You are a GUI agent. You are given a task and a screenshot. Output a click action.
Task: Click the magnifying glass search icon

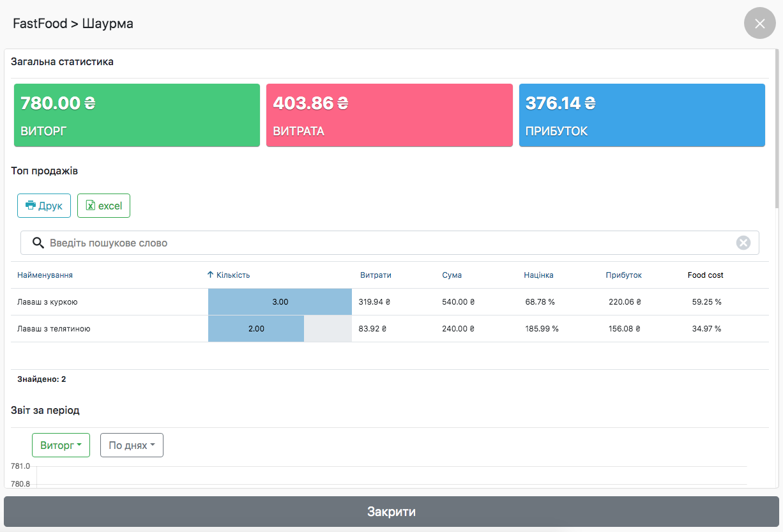38,243
